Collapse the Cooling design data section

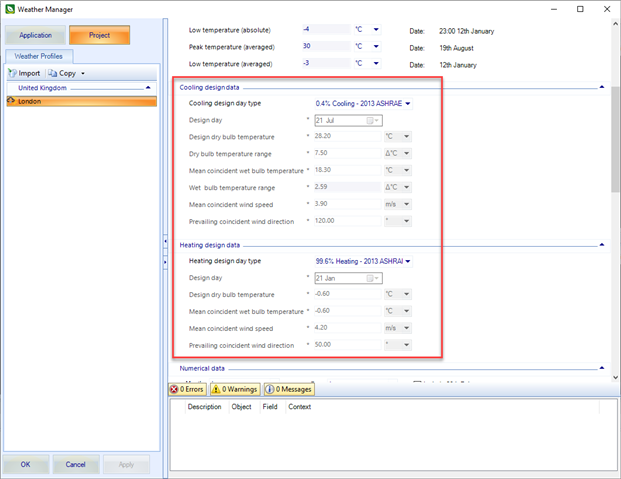pos(602,87)
